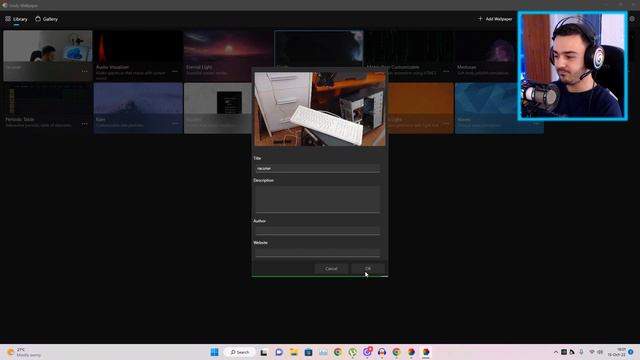Open File Explorer from the taskbar

point(293,352)
